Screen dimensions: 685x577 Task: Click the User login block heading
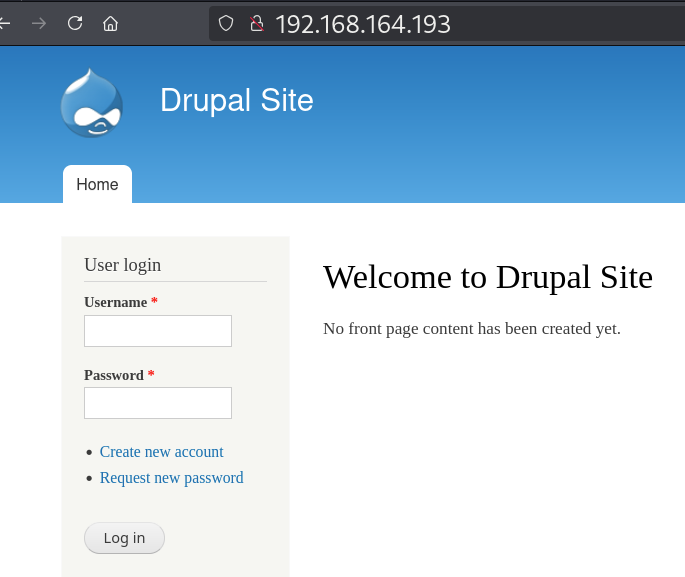(x=122, y=265)
